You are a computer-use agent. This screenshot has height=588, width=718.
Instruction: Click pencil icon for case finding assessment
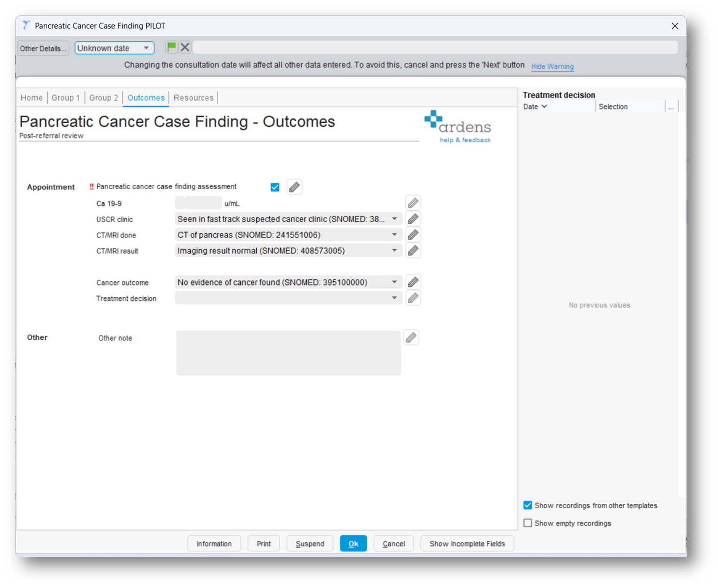tap(294, 187)
